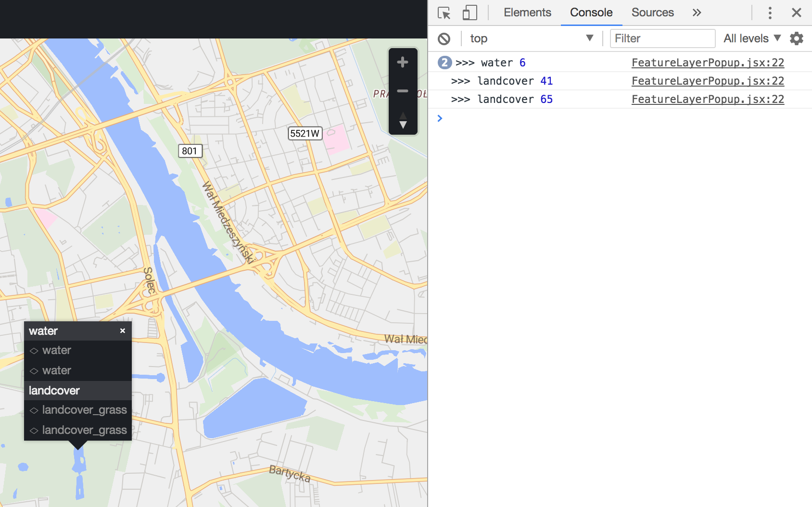Click the zoom in button on the map
Image resolution: width=812 pixels, height=507 pixels.
coord(403,62)
